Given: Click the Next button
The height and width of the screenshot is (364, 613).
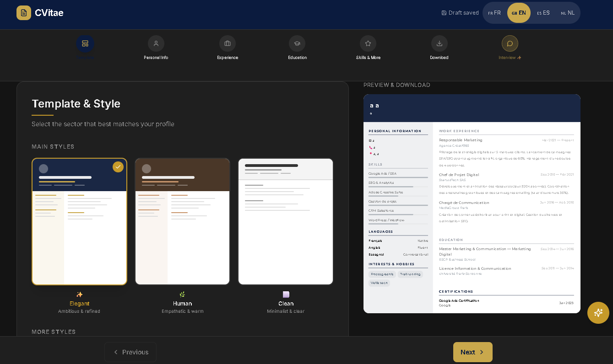Looking at the screenshot, I should (x=473, y=352).
